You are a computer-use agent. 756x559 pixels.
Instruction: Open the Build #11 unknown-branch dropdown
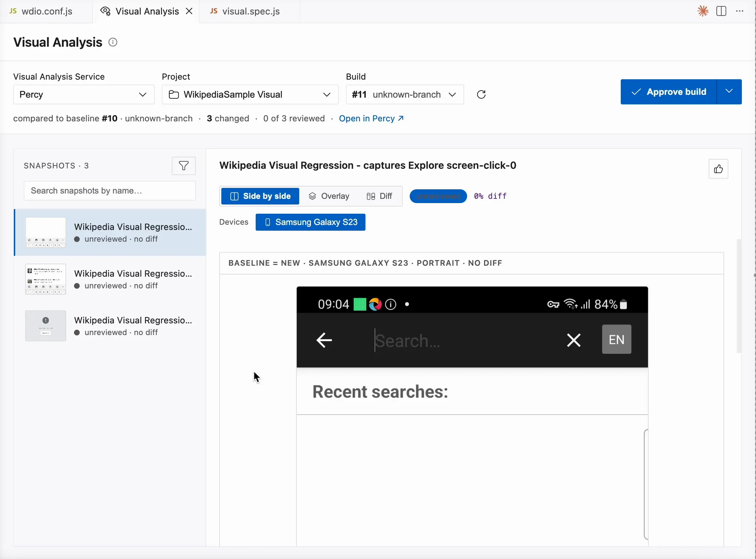point(405,94)
